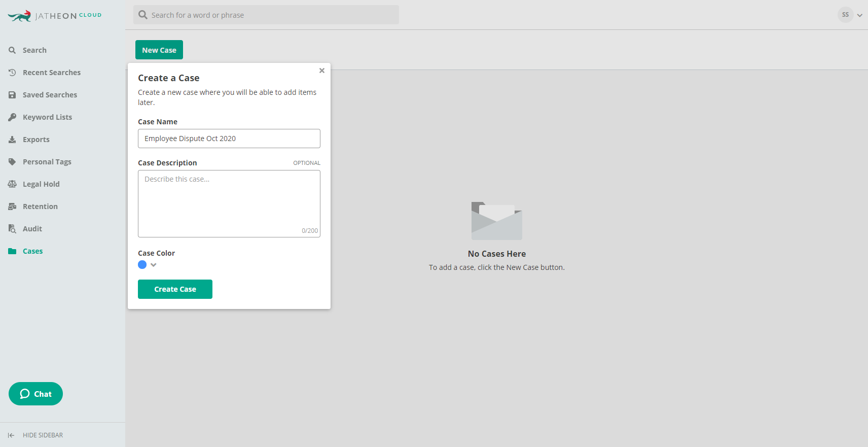
Task: Click the SS user avatar
Action: [x=845, y=15]
